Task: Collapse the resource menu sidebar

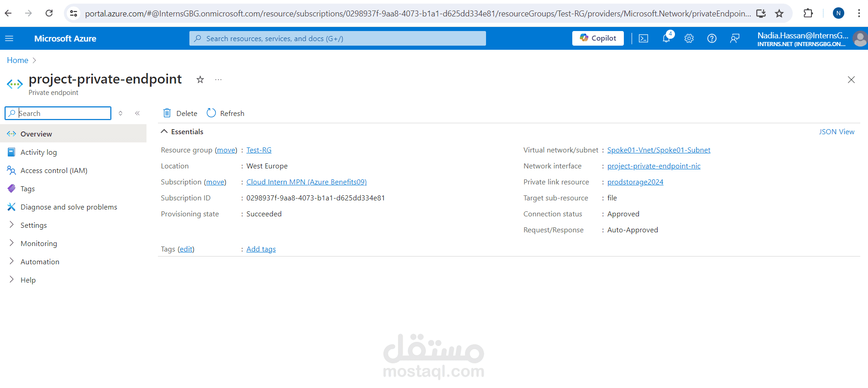Action: point(137,113)
